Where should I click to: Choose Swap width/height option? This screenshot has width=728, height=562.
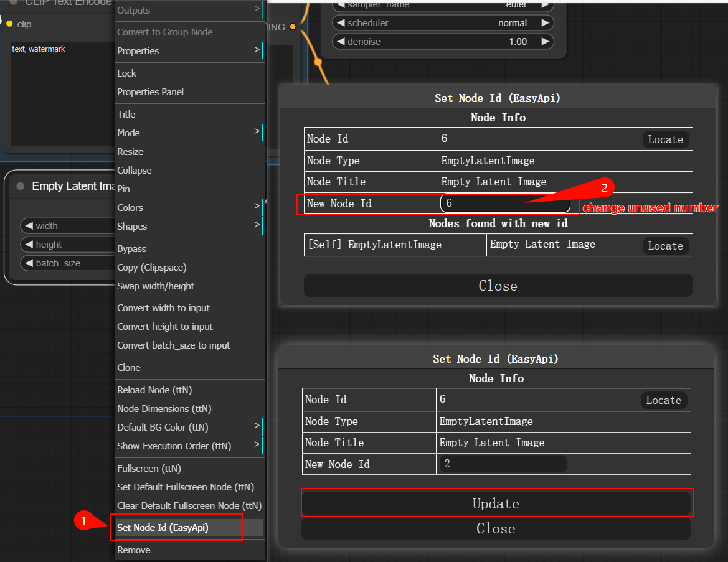(x=189, y=286)
